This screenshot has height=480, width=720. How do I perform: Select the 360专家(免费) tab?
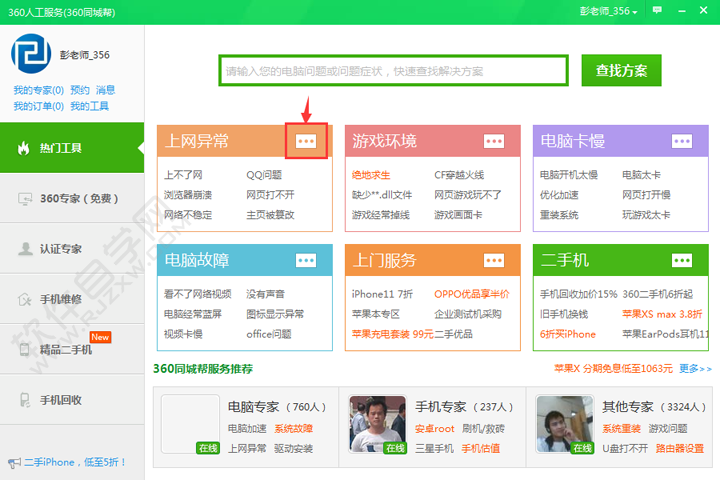[72, 199]
